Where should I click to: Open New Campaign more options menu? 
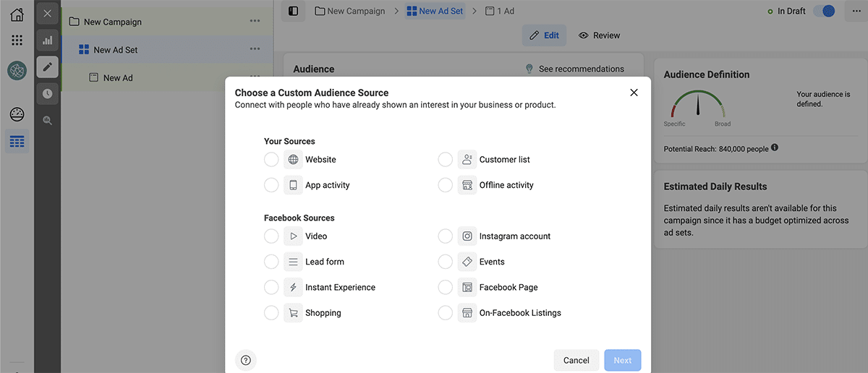click(x=255, y=21)
